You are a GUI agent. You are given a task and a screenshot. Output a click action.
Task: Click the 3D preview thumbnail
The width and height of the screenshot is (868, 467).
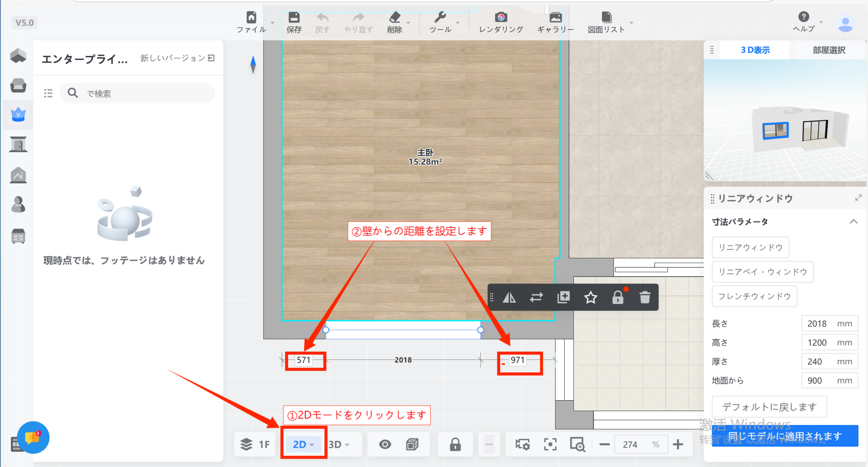point(786,121)
